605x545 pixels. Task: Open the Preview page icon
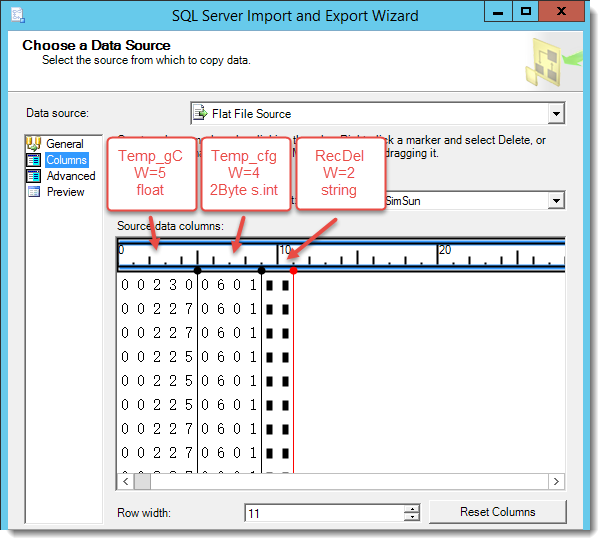pos(33,192)
